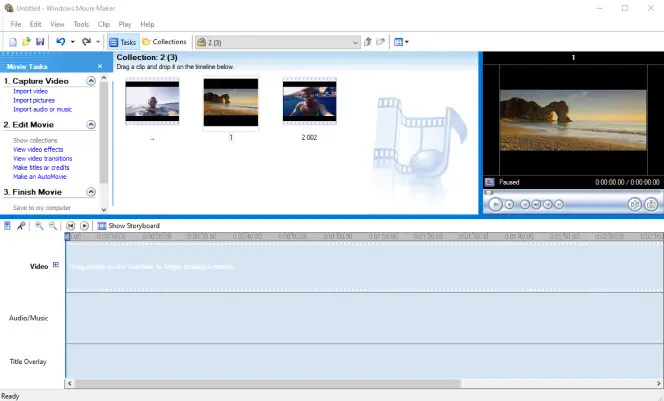This screenshot has width=664, height=401.
Task: Open Set Audio Levels on timeline toolbar
Action: tap(7, 226)
